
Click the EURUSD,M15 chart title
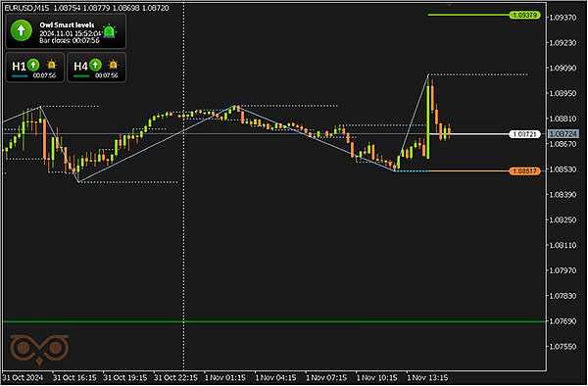pos(26,8)
